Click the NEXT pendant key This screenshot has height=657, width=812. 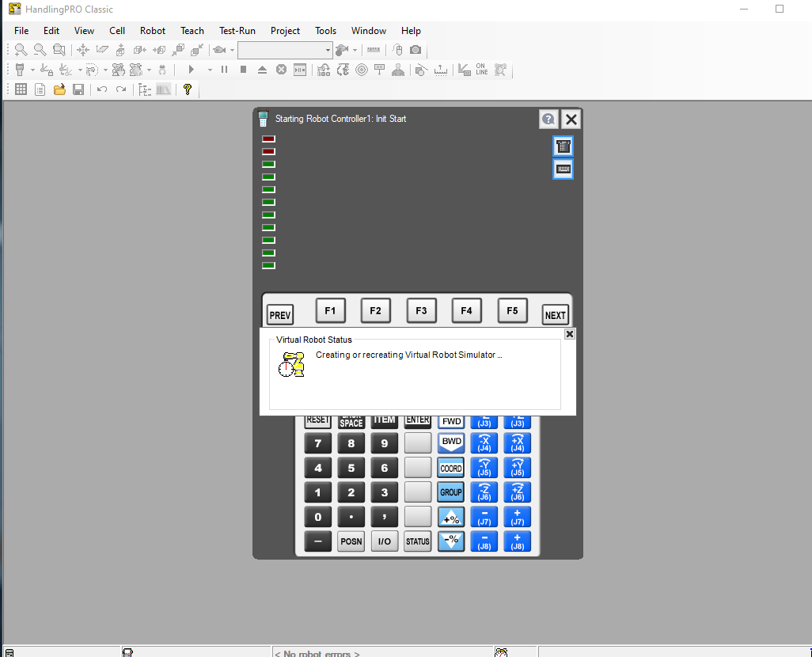555,315
